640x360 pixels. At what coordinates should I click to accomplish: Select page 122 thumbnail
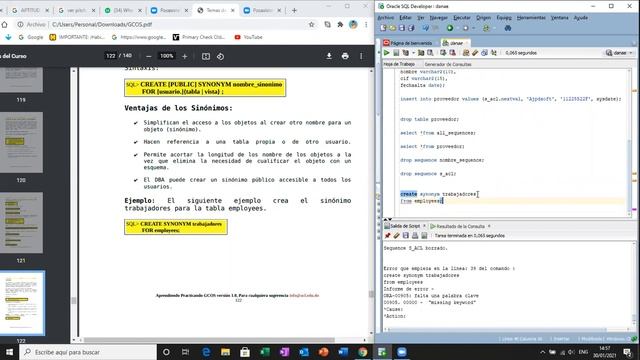tap(22, 303)
